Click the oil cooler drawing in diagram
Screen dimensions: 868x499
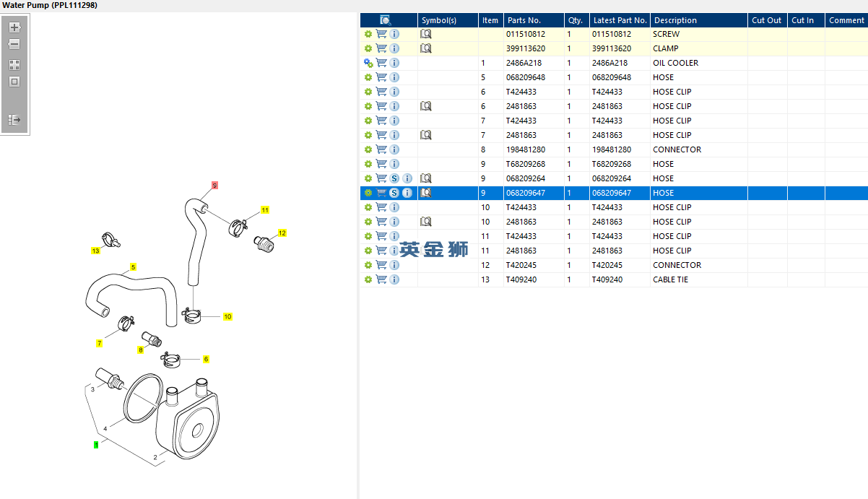click(186, 419)
